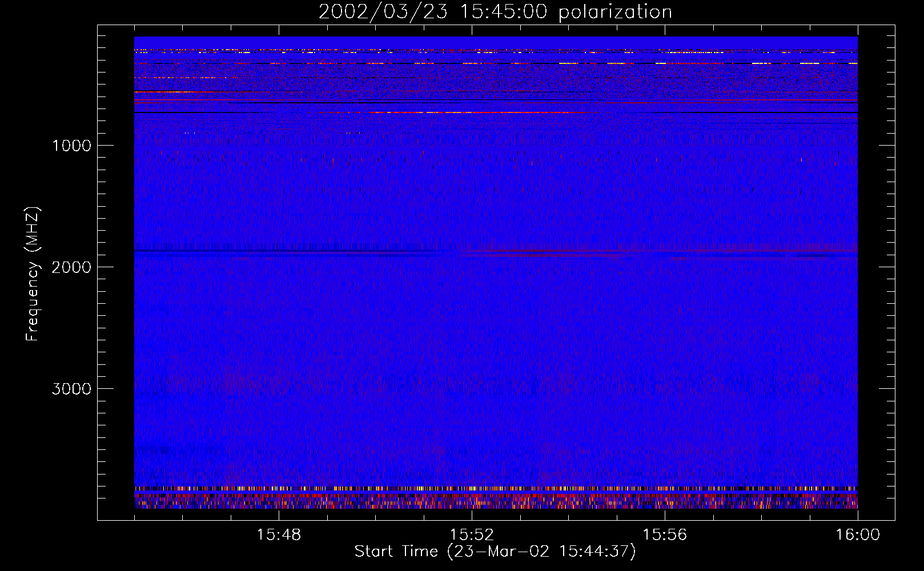The image size is (924, 571).
Task: Select the 2000 frequency tick label
Action: [x=71, y=267]
